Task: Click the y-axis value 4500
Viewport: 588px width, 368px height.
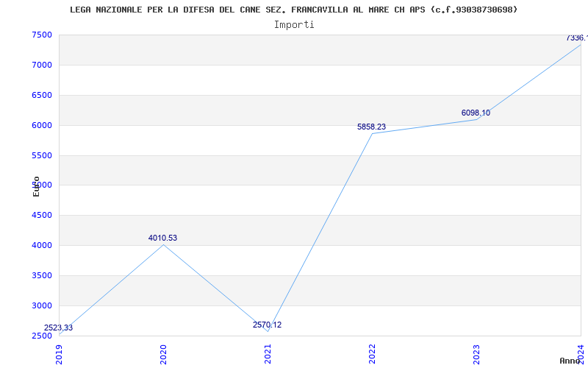Action: [42, 215]
